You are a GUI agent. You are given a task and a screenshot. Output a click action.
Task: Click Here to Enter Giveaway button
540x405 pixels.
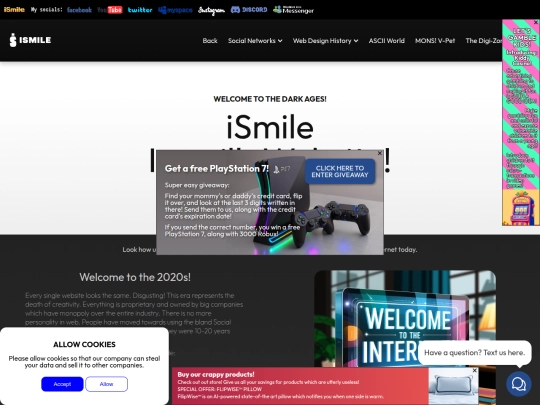pos(340,172)
